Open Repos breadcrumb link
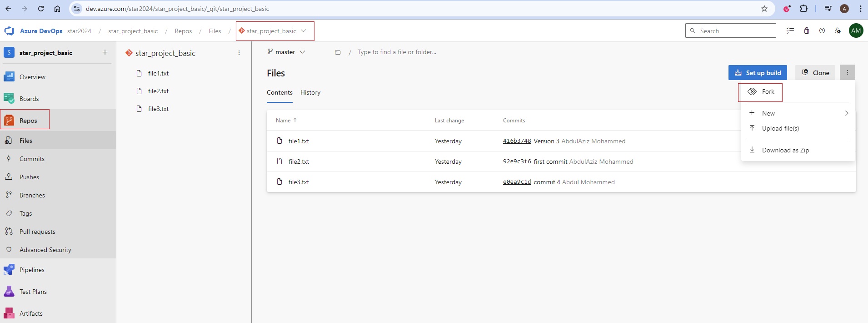Screen dimensions: 868x323 [183, 31]
